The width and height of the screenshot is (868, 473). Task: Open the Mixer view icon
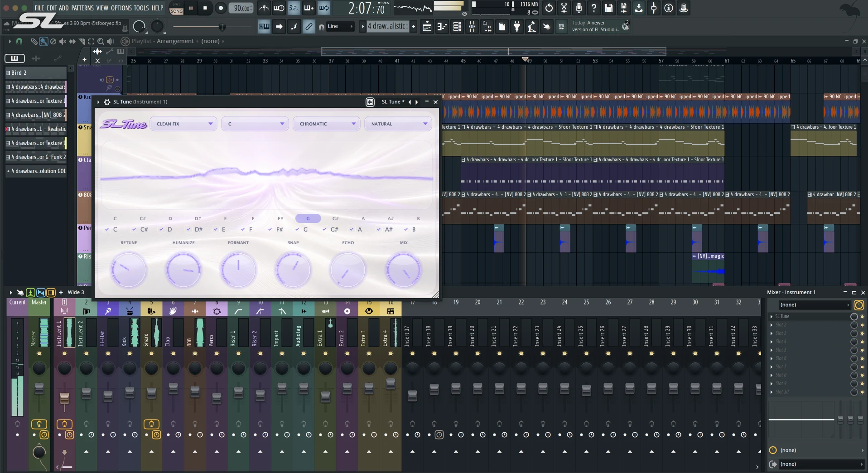(x=472, y=27)
